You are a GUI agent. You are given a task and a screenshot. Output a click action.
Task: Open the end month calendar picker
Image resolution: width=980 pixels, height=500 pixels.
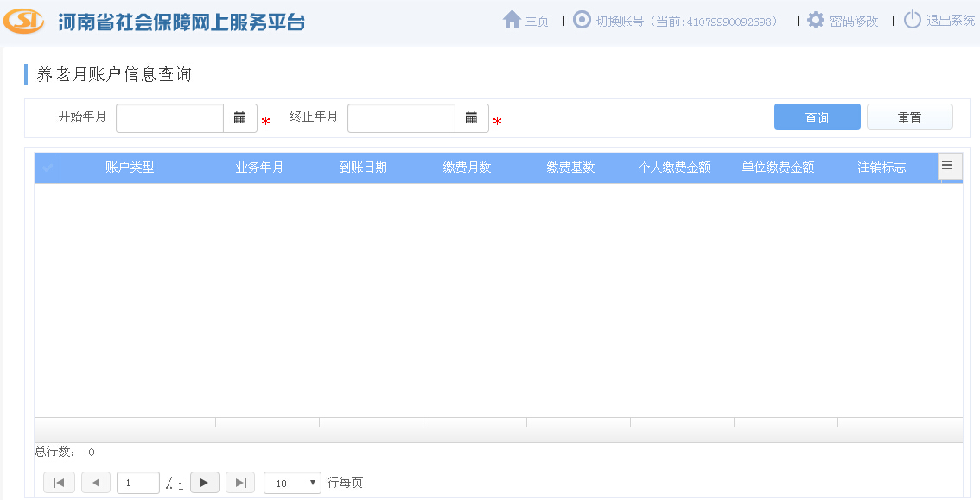(x=472, y=118)
